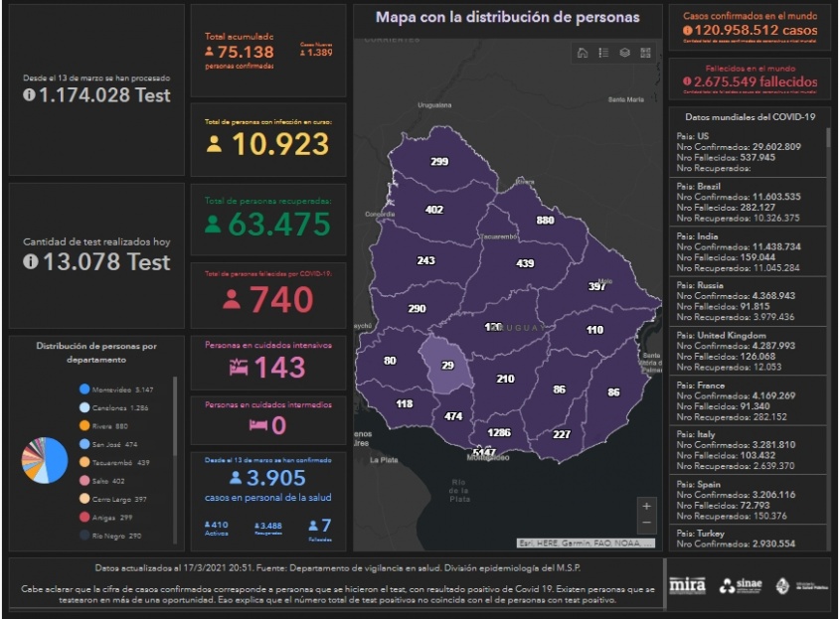Zoom in on the map with plus
This screenshot has width=840, height=619.
[x=647, y=506]
